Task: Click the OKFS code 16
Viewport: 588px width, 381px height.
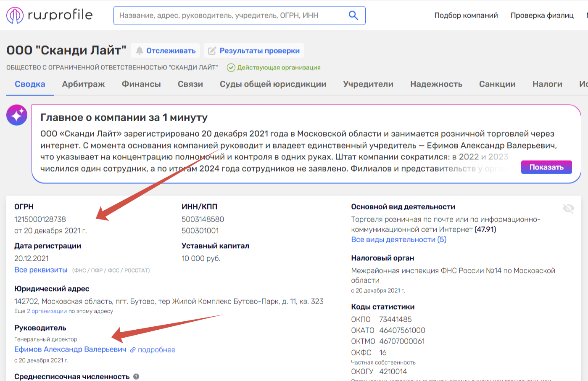Action: 383,353
